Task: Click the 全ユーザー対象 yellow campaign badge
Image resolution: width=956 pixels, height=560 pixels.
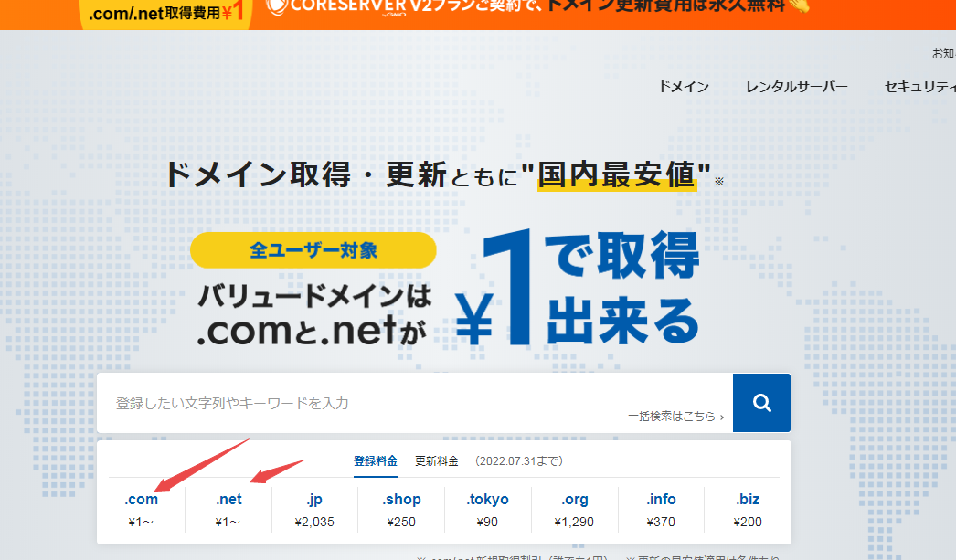Action: [x=313, y=249]
